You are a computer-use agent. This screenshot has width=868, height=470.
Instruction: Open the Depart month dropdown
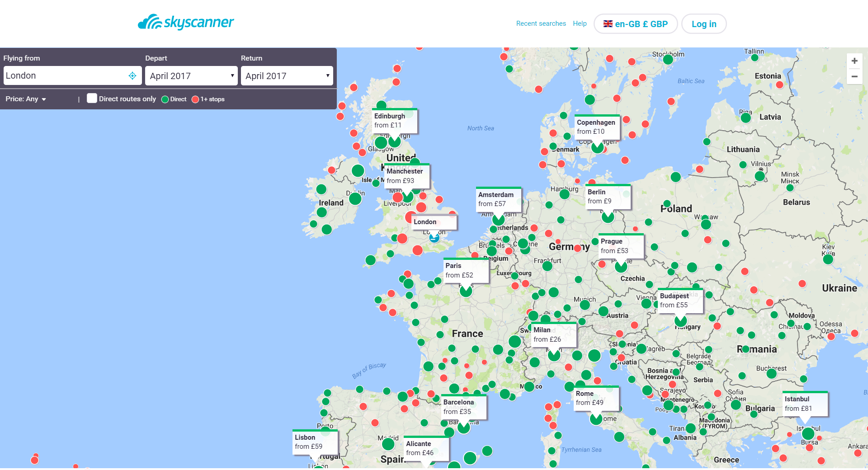click(x=191, y=76)
